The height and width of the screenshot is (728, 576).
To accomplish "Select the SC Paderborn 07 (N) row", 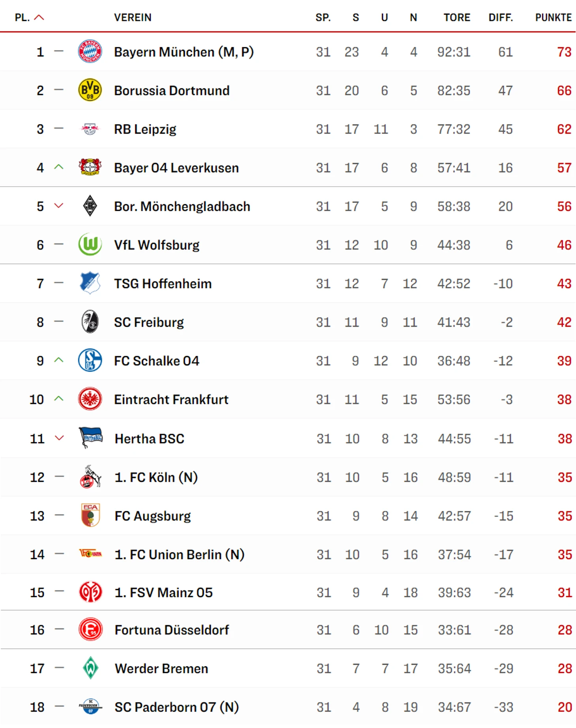I will click(x=288, y=707).
